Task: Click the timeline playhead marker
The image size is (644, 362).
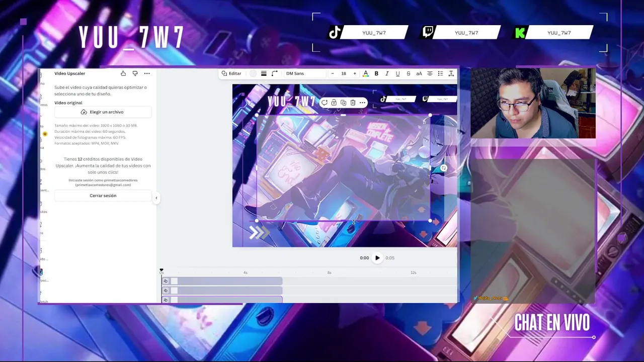Action: 162,271
